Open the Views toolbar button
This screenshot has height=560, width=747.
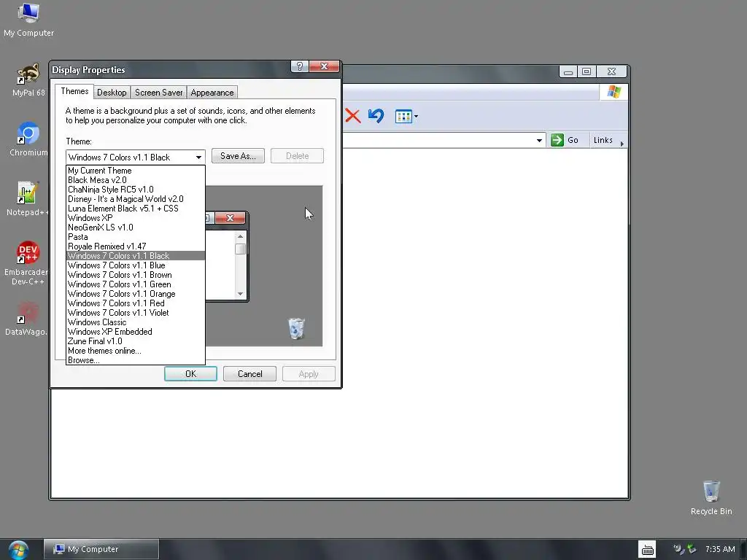pyautogui.click(x=406, y=116)
